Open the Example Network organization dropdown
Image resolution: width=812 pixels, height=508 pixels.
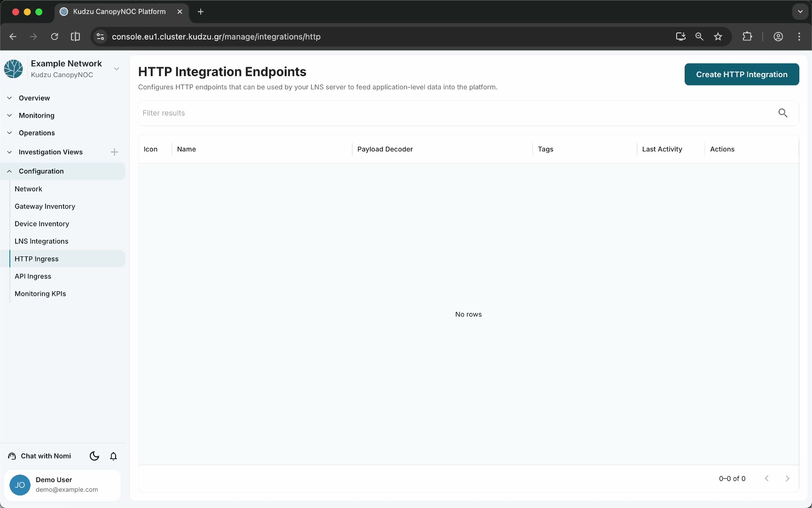(117, 69)
